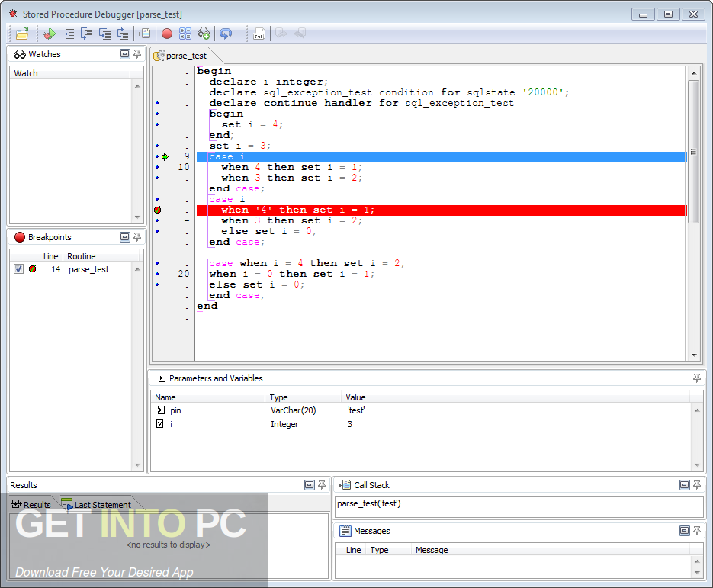Click the code editor scroll up arrow
The image size is (713, 588).
693,73
